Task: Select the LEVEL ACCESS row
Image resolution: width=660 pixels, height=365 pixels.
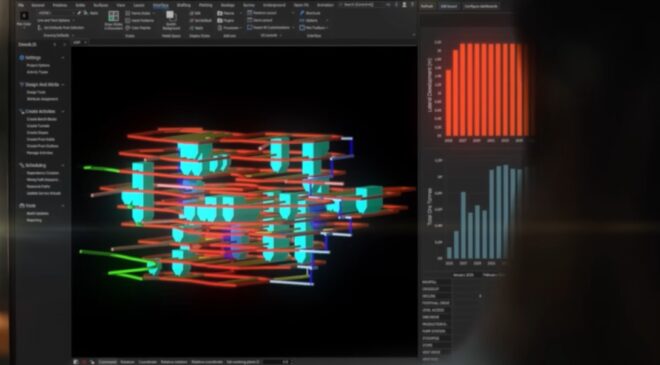Action: (436, 310)
